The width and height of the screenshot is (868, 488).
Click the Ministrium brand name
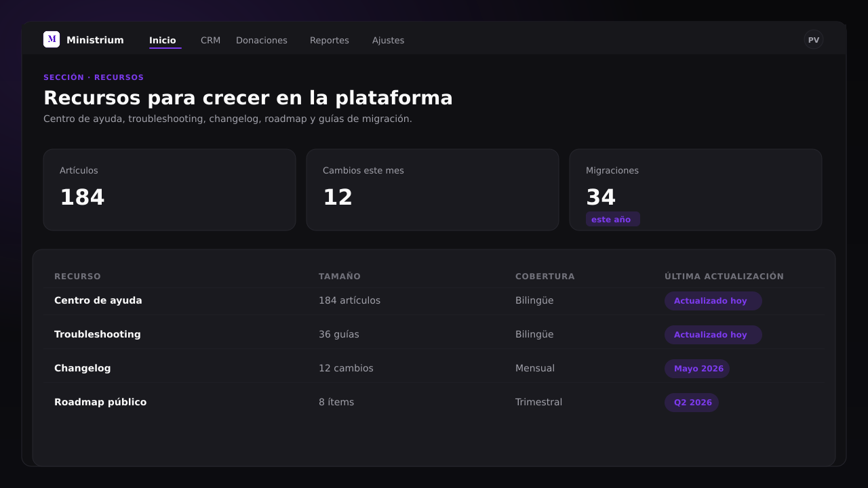(x=95, y=40)
